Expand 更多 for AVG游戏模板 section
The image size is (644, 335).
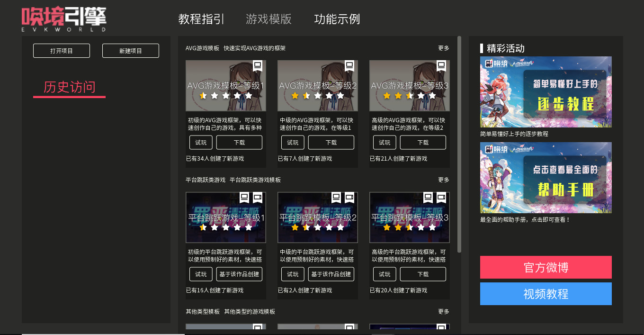pos(443,48)
